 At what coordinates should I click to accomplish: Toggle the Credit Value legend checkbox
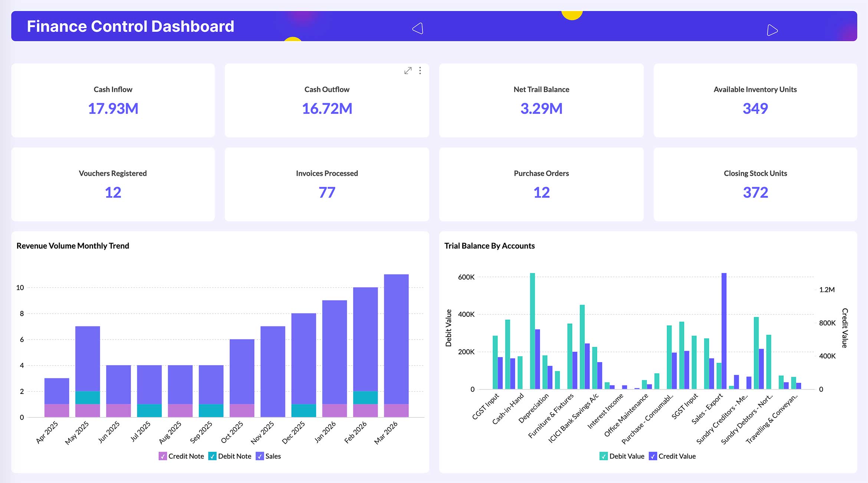[653, 456]
